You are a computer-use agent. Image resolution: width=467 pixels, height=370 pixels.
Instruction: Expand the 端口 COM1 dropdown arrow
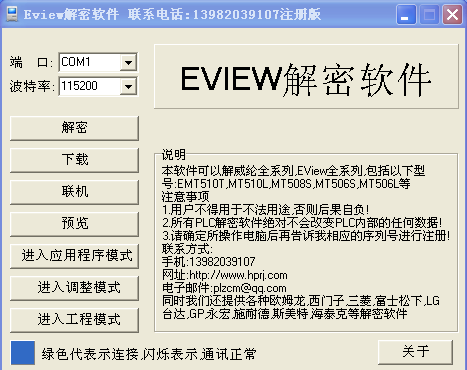(128, 62)
